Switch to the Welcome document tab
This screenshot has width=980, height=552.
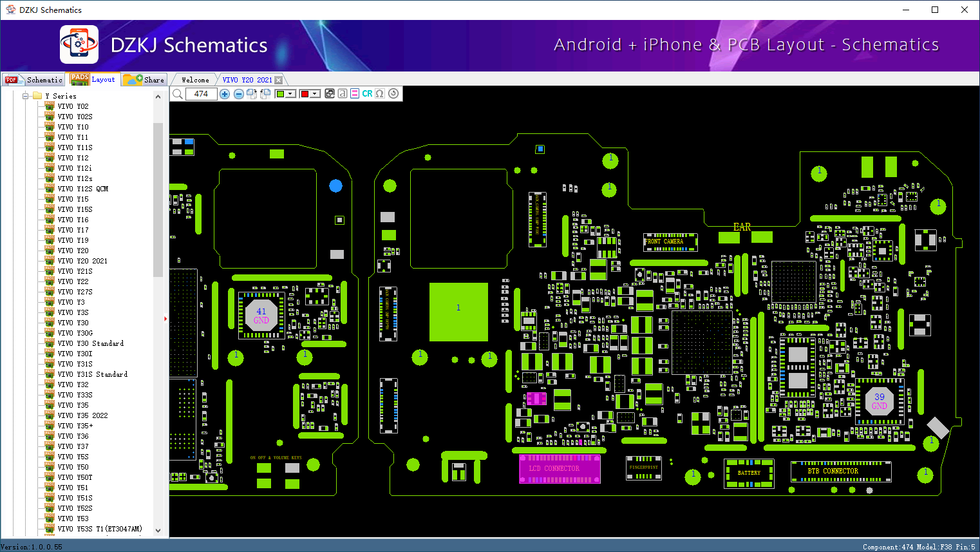click(195, 80)
